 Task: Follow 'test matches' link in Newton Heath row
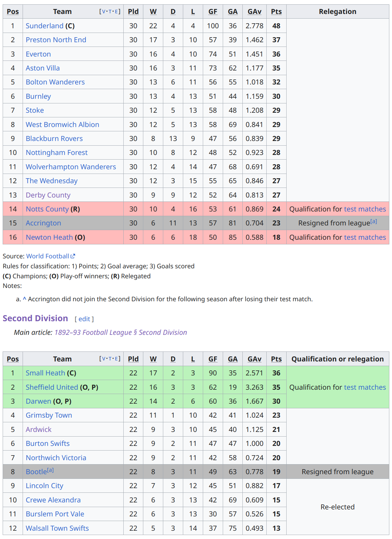point(365,237)
